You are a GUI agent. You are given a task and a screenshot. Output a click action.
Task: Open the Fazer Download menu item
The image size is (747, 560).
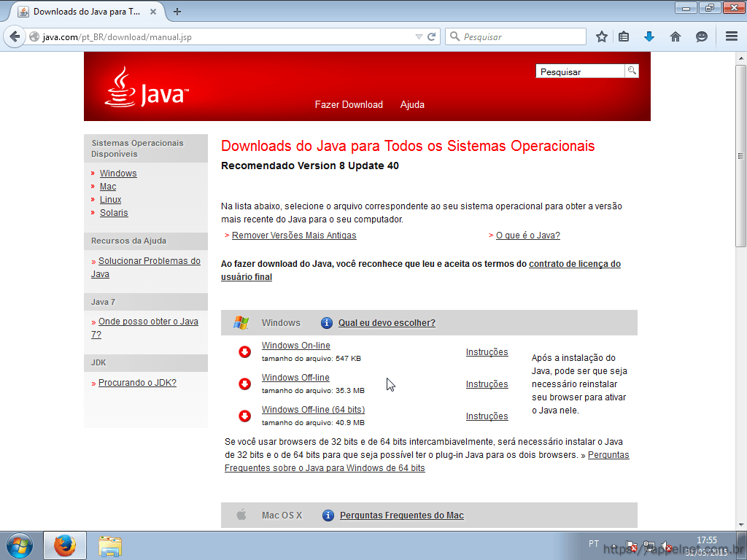[x=349, y=105]
